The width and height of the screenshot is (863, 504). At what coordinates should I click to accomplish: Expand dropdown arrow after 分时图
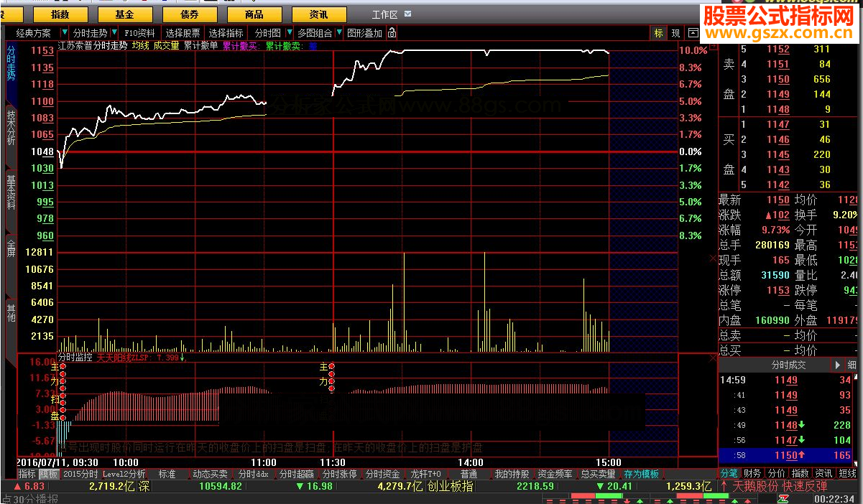point(290,33)
